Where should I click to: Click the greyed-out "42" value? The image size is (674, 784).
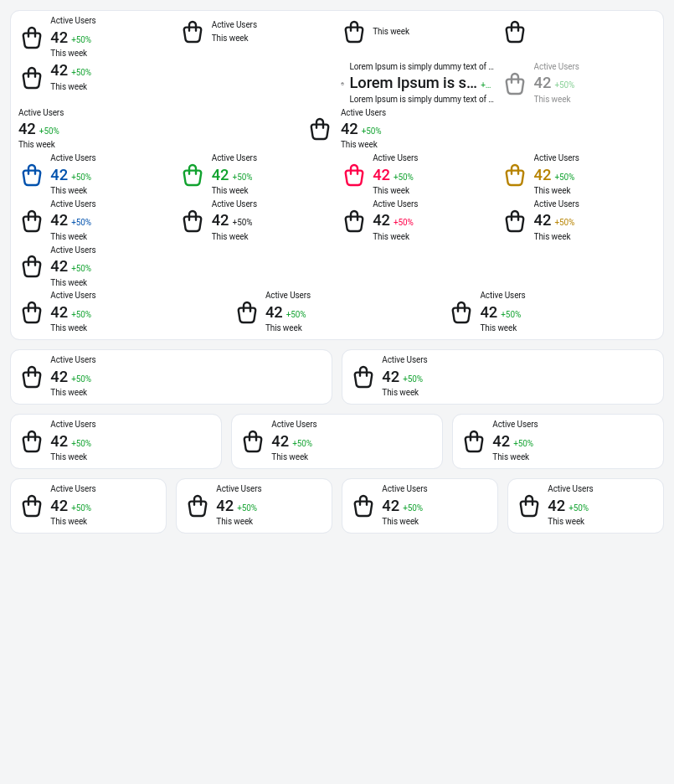click(x=543, y=84)
